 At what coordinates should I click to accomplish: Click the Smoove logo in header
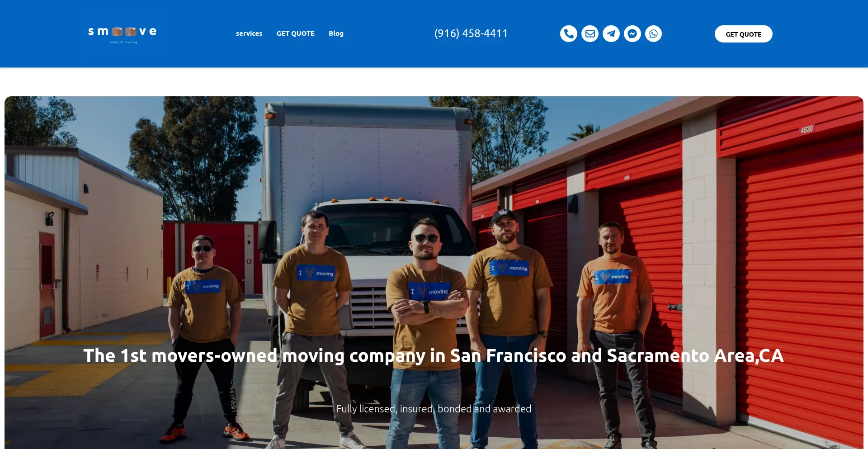click(123, 34)
